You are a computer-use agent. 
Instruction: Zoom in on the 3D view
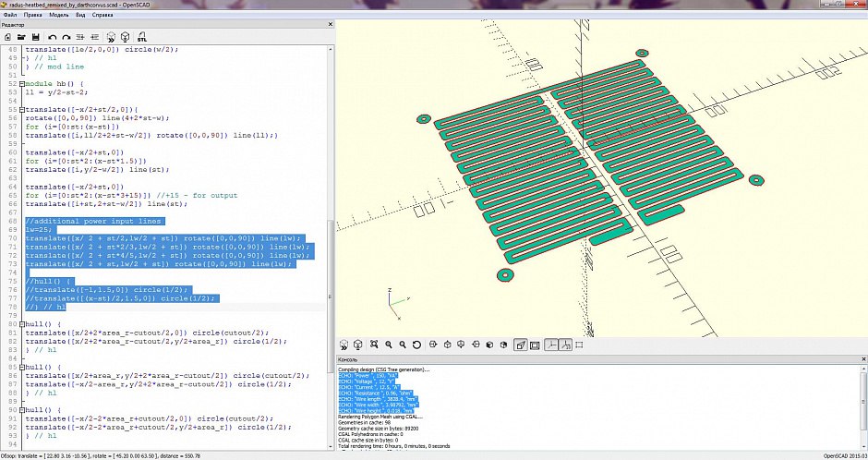[389, 345]
